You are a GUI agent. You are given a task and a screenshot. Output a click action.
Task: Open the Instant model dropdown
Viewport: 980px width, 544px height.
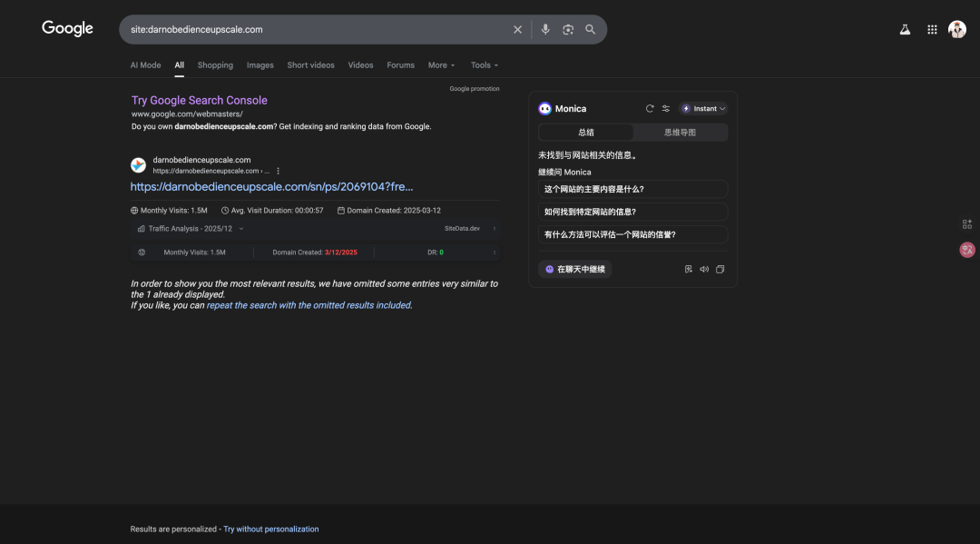[704, 109]
